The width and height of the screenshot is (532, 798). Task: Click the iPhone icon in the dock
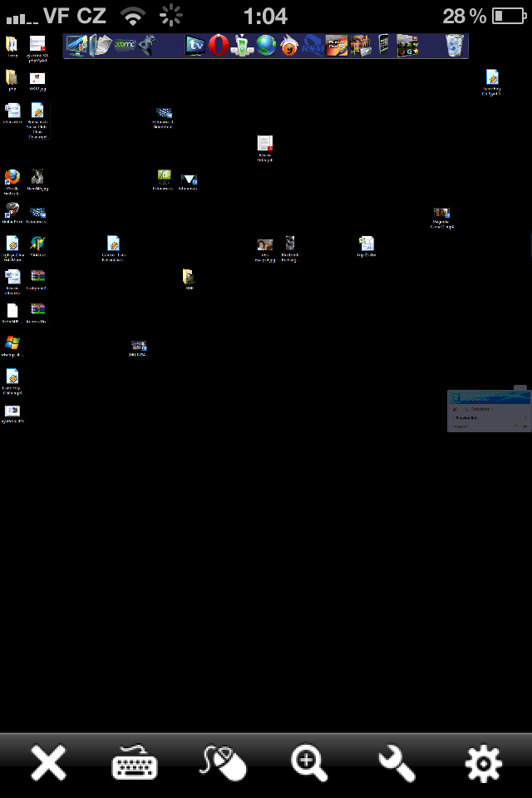384,45
